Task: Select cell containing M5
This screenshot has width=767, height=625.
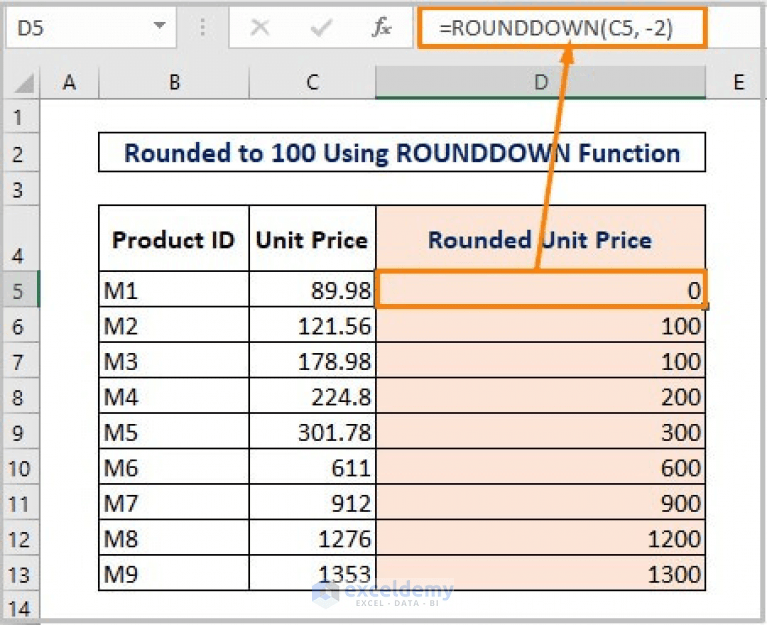Action: pos(174,431)
